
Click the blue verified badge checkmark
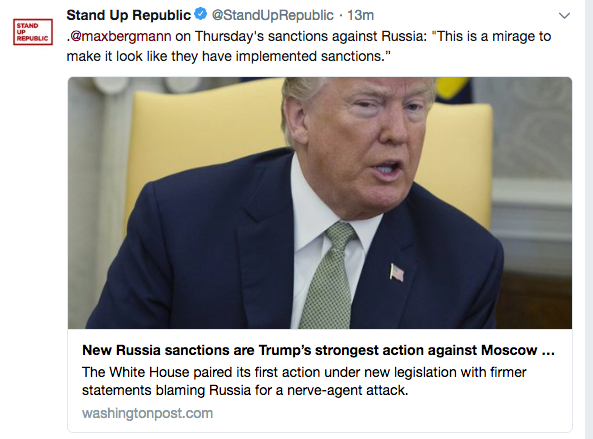coord(200,14)
